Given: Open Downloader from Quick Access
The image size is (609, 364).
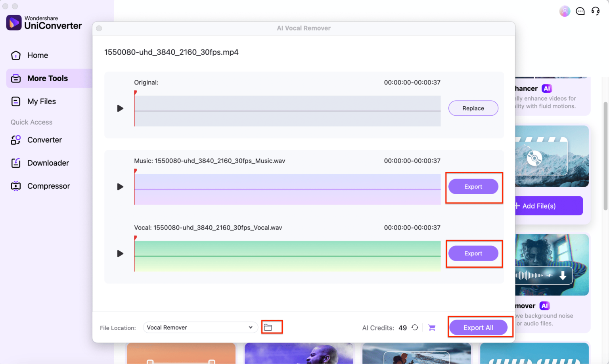Looking at the screenshot, I should tap(48, 163).
